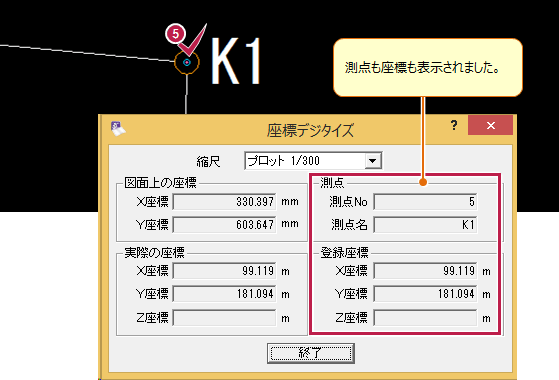Click the large K1 point label
The width and height of the screenshot is (559, 380).
pos(236,61)
